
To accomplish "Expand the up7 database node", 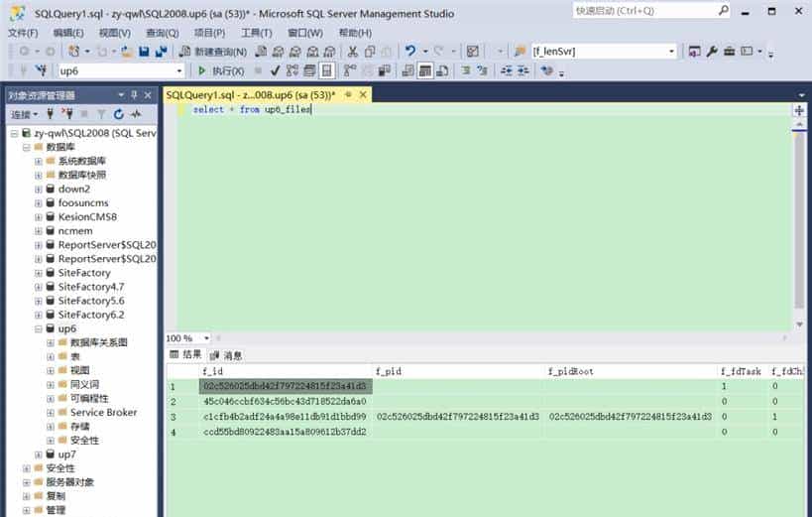I will coord(39,454).
